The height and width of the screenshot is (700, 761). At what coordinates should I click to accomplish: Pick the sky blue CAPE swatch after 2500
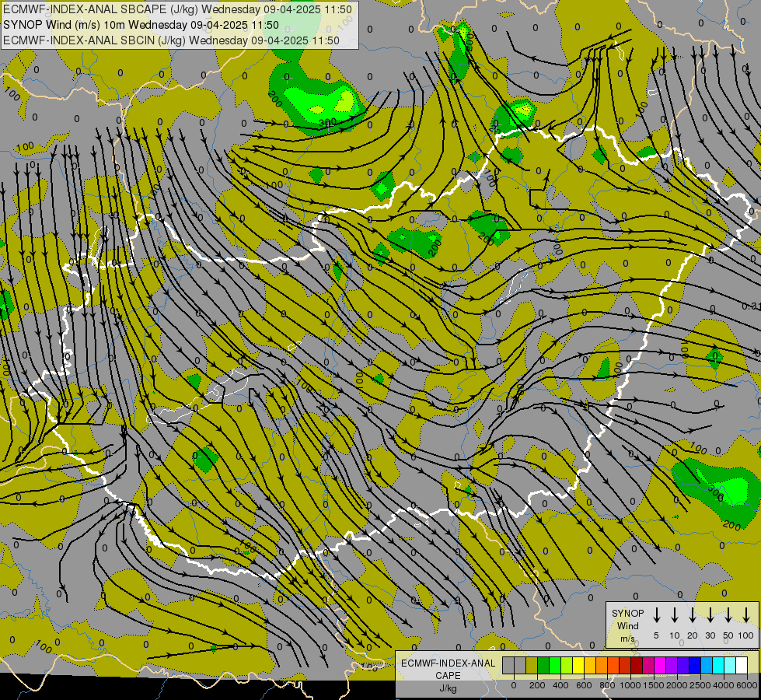point(707,665)
